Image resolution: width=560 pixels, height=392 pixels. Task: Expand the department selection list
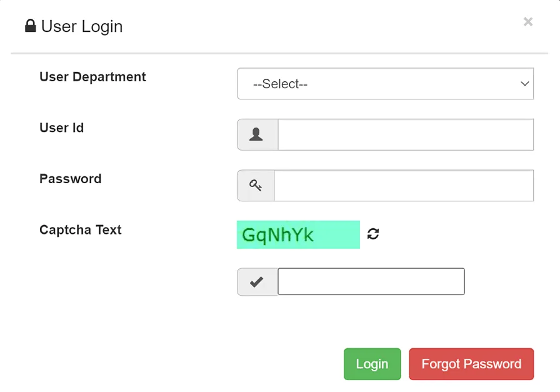coord(384,83)
